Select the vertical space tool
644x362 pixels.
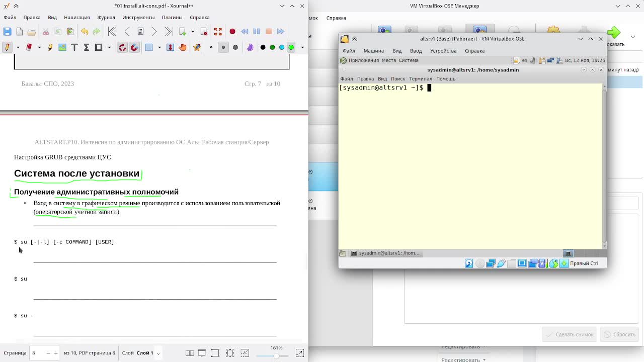[170, 47]
